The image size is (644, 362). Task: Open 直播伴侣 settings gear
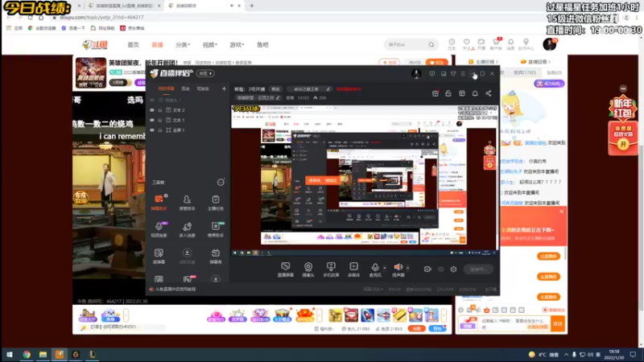(x=453, y=269)
